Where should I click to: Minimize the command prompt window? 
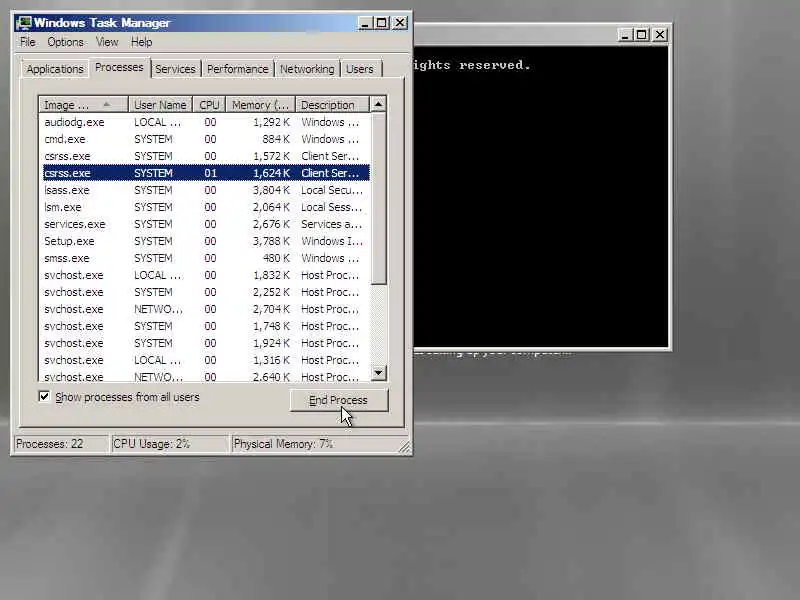click(625, 35)
